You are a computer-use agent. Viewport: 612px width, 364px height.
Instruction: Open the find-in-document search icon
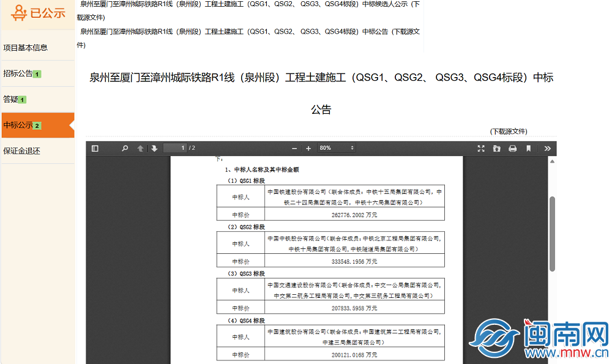(x=125, y=148)
